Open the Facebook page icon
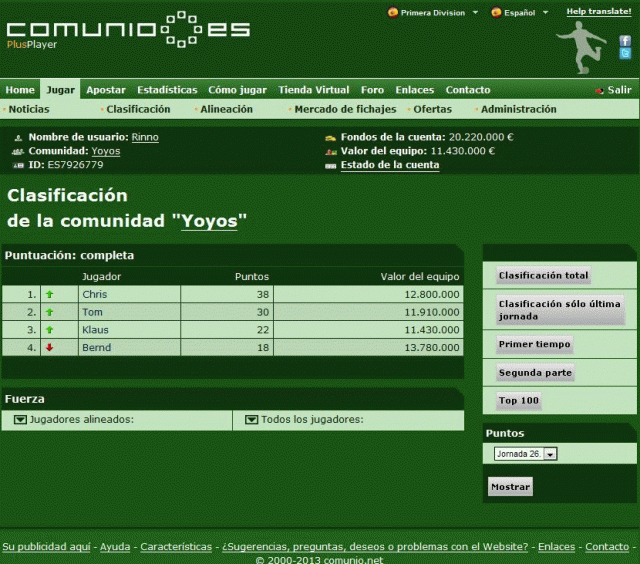The width and height of the screenshot is (640, 564). 625,40
